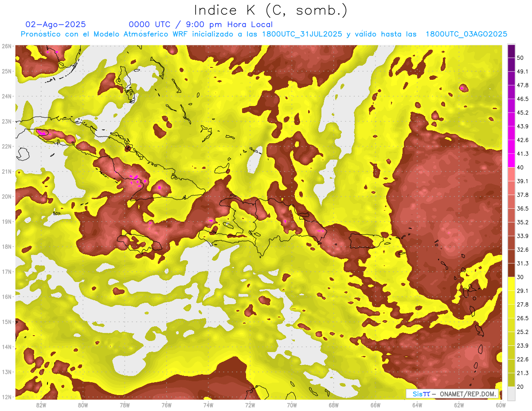Click the '22N' latitude label
Viewport: 532px width, 411px height.
pos(6,146)
